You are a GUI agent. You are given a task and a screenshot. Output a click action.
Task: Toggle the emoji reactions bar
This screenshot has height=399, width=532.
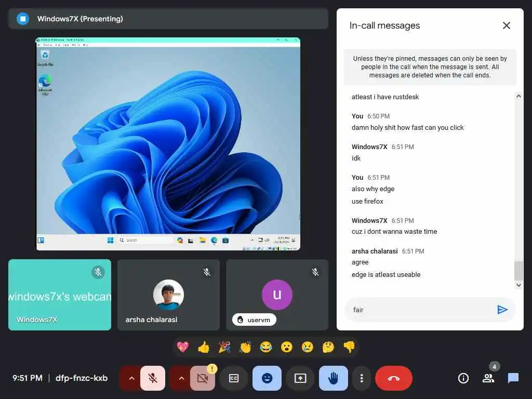point(267,378)
